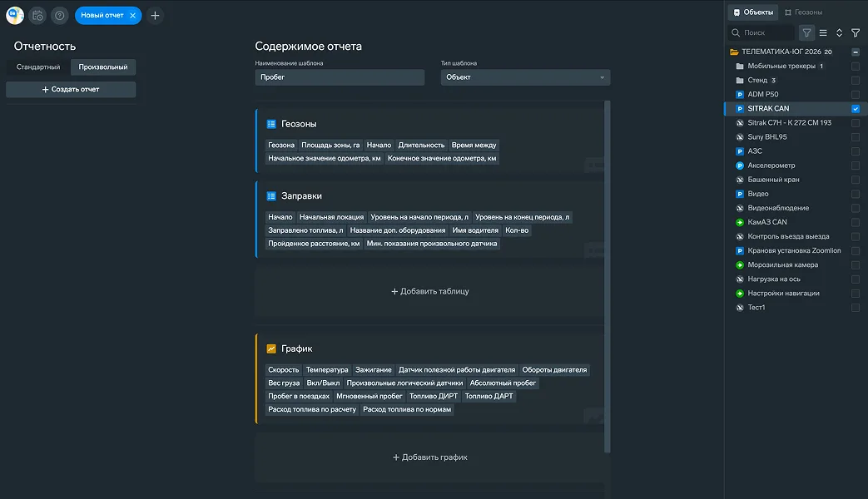Click the Акселерометр status icon
Image resolution: width=868 pixels, height=499 pixels.
point(740,166)
